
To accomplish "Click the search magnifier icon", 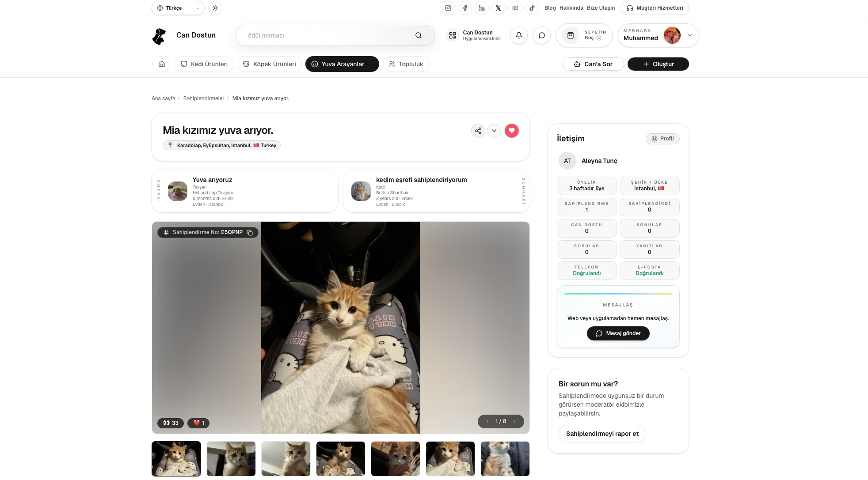I will point(418,35).
